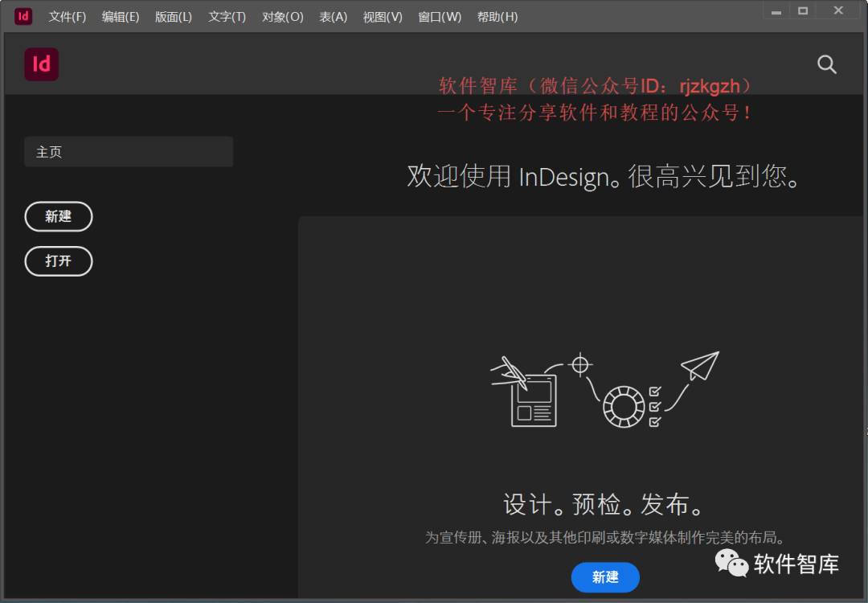Click the blue 新建 button
This screenshot has height=603, width=868.
(605, 577)
